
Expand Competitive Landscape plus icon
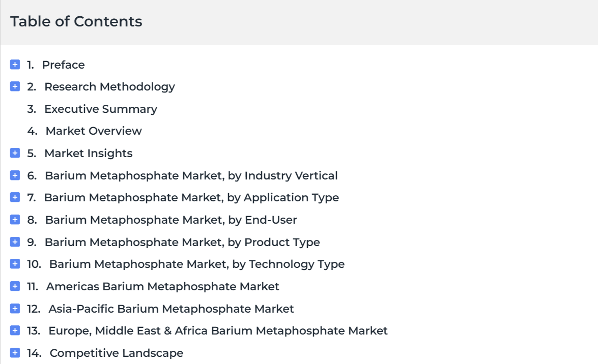pyautogui.click(x=15, y=353)
